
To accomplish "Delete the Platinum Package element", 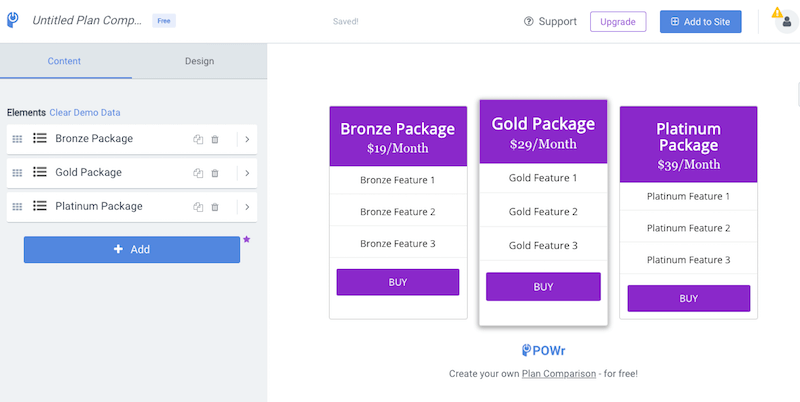I will pos(215,207).
